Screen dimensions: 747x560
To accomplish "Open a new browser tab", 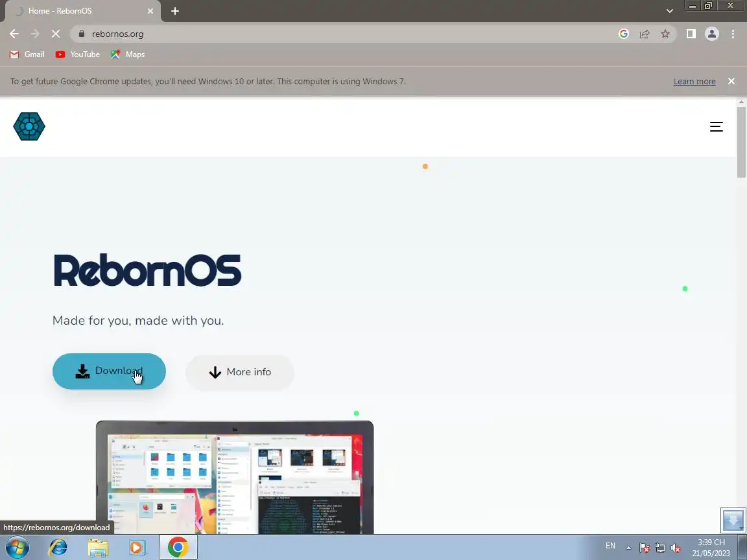I will pos(175,11).
